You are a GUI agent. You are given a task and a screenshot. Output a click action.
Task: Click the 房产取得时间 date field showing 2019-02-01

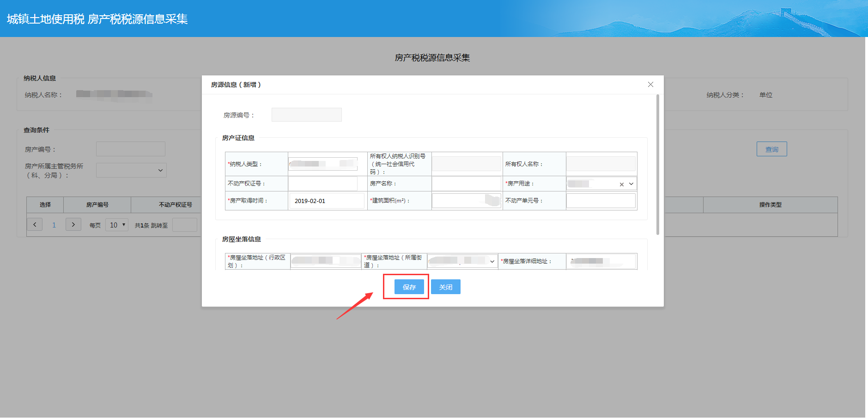327,200
